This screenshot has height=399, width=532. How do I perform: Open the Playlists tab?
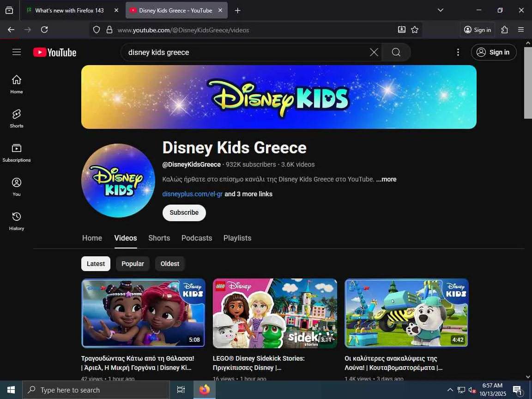point(237,238)
